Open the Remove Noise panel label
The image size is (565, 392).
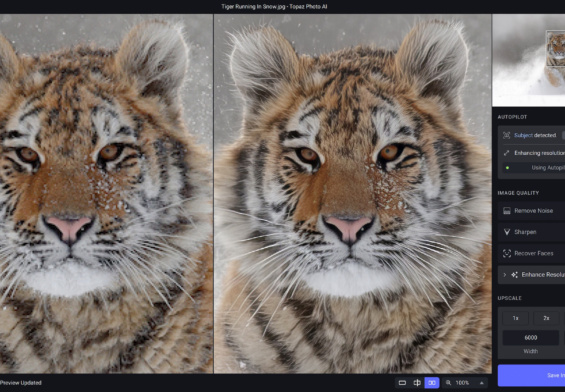(534, 210)
